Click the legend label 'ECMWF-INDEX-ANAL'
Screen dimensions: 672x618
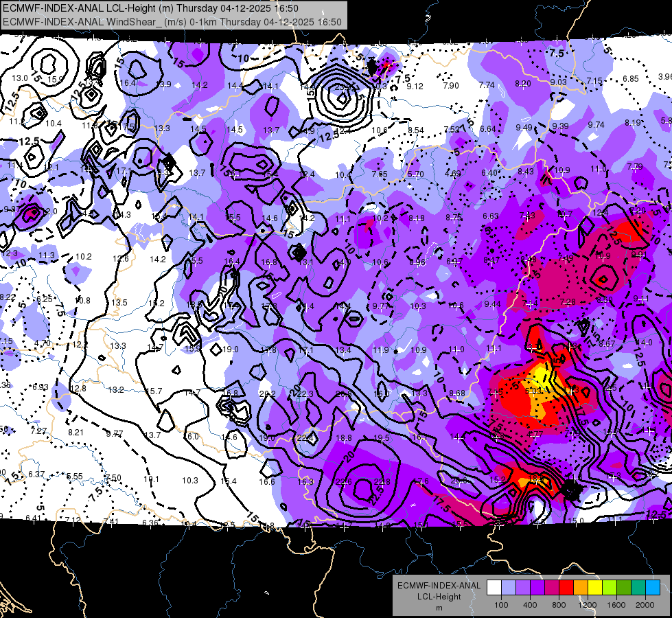439,586
